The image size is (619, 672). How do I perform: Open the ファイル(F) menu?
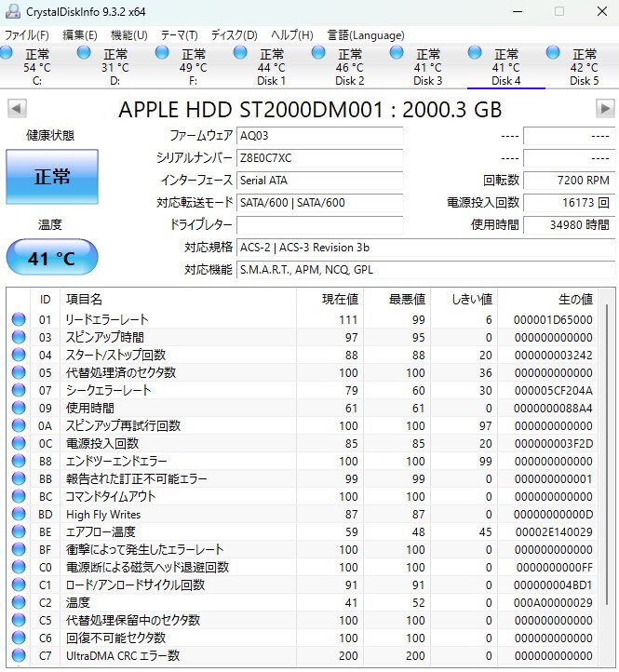[27, 35]
